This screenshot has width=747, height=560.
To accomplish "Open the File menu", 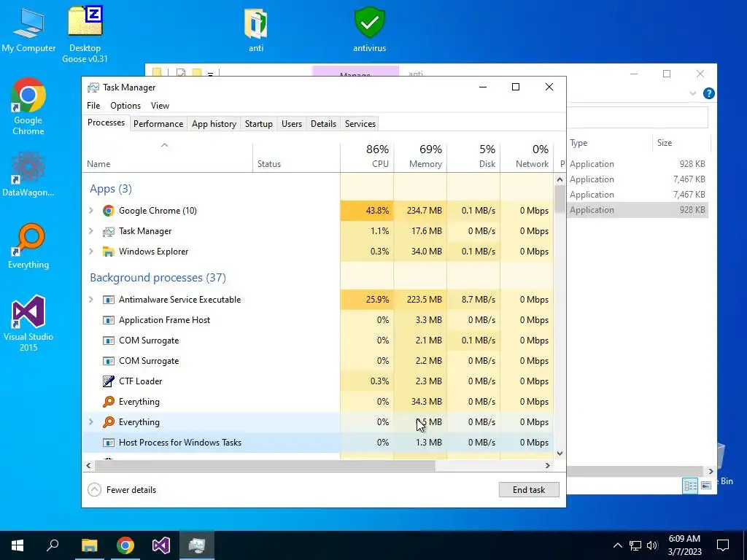I will 93,105.
